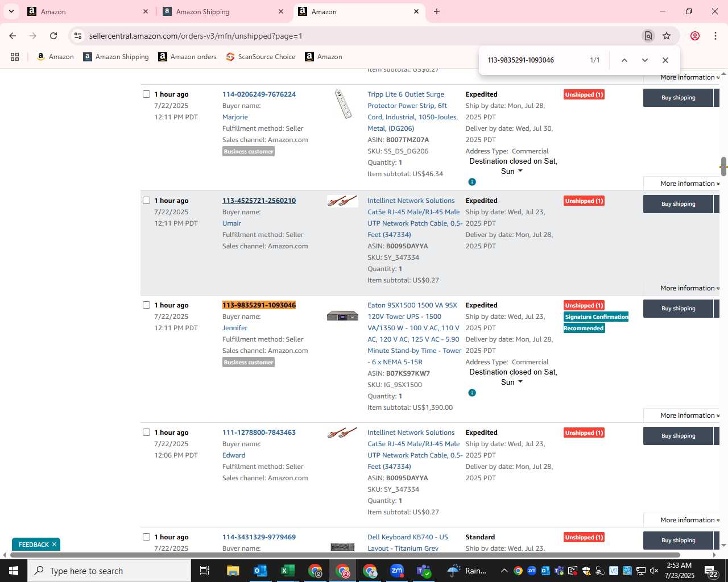Close the Amazon Shipping tab
This screenshot has width=728, height=582.
[x=281, y=11]
